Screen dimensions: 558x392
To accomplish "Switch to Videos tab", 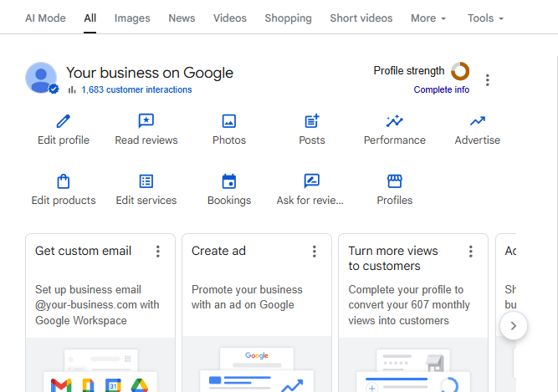I will (229, 18).
